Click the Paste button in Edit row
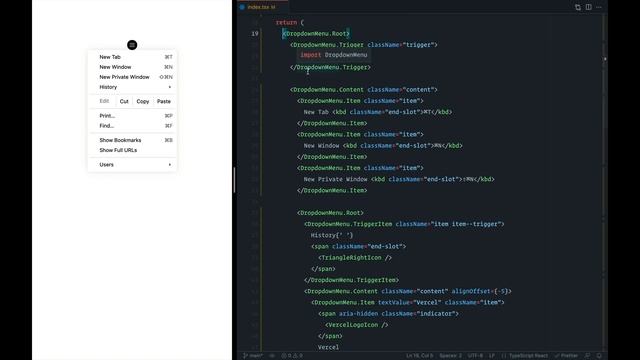Image resolution: width=640 pixels, height=360 pixels. pos(164,101)
